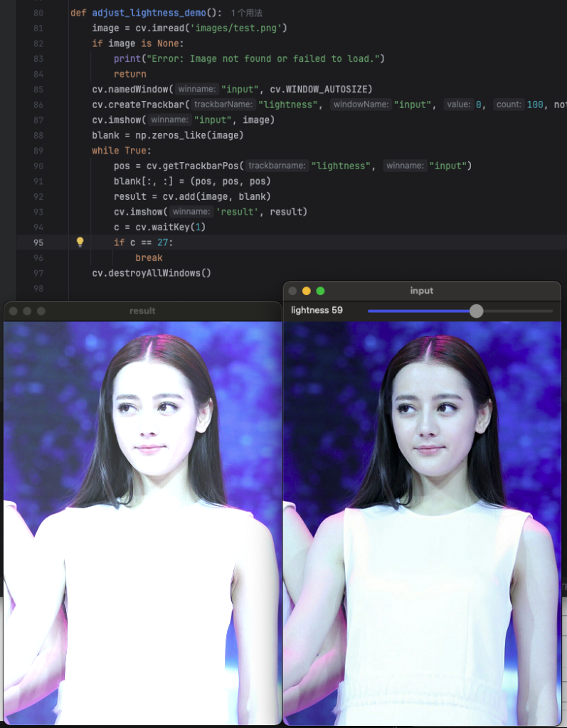Minimize the input window with the yellow button
The width and height of the screenshot is (567, 728).
pos(307,291)
